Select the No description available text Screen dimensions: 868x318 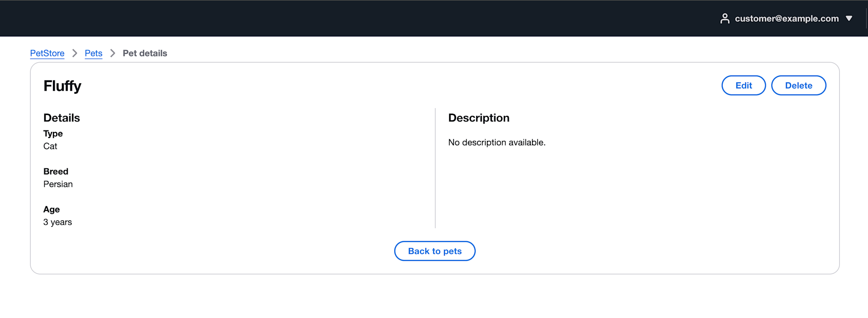click(497, 142)
